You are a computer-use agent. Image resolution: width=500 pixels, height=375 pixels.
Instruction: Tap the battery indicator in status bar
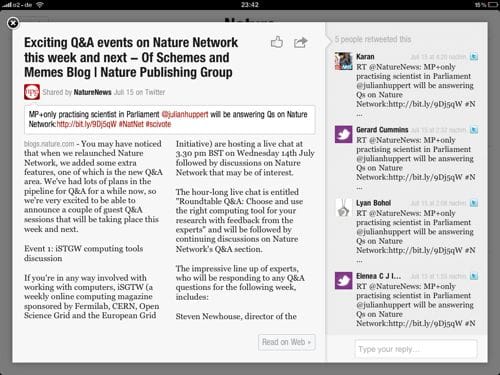(493, 5)
